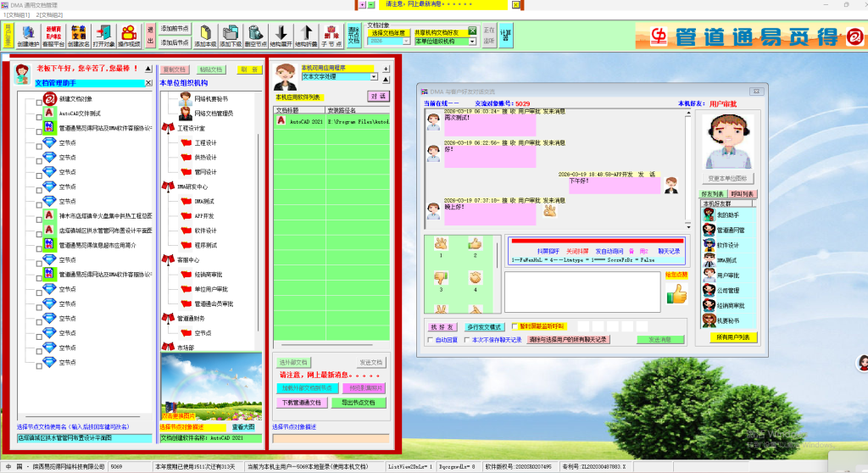Viewport: 868px width, 473px height.
Task: Click the 所有用户列表 button
Action: point(732,337)
